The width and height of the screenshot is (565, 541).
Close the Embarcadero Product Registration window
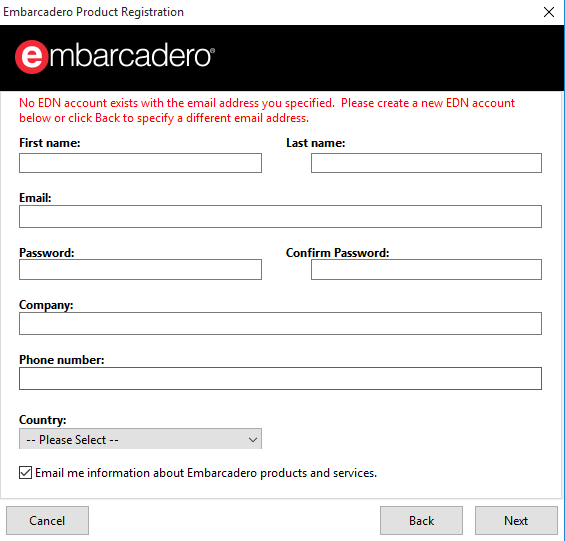coord(549,12)
